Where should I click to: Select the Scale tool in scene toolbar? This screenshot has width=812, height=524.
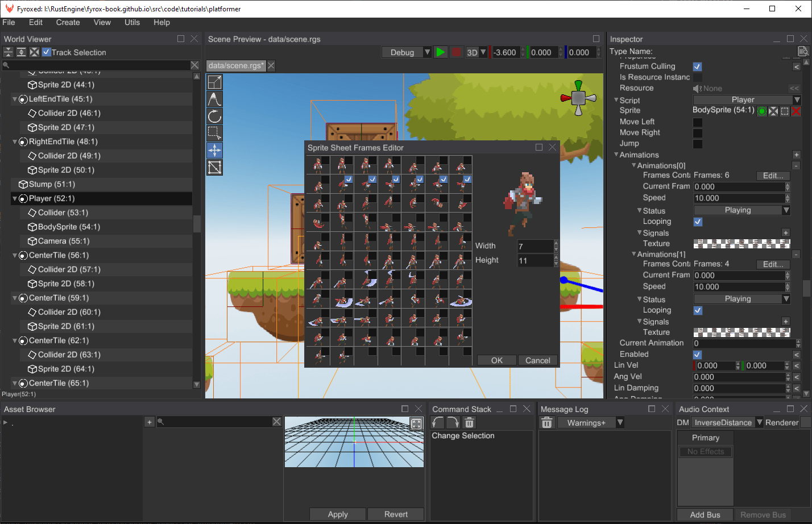coord(214,82)
